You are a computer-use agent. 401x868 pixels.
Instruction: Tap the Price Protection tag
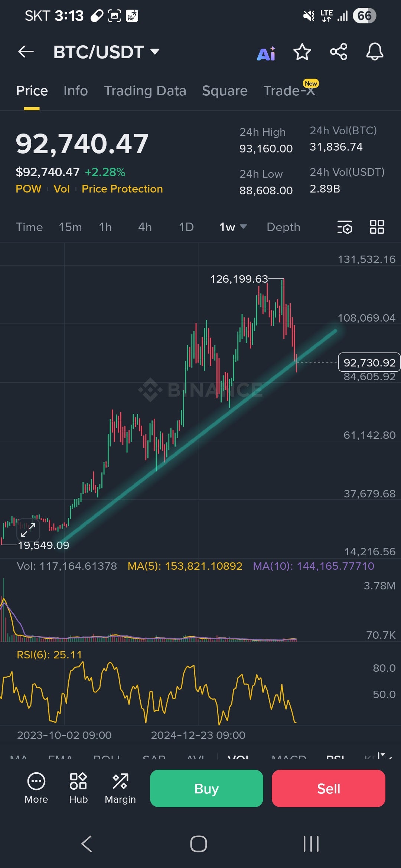click(x=122, y=189)
